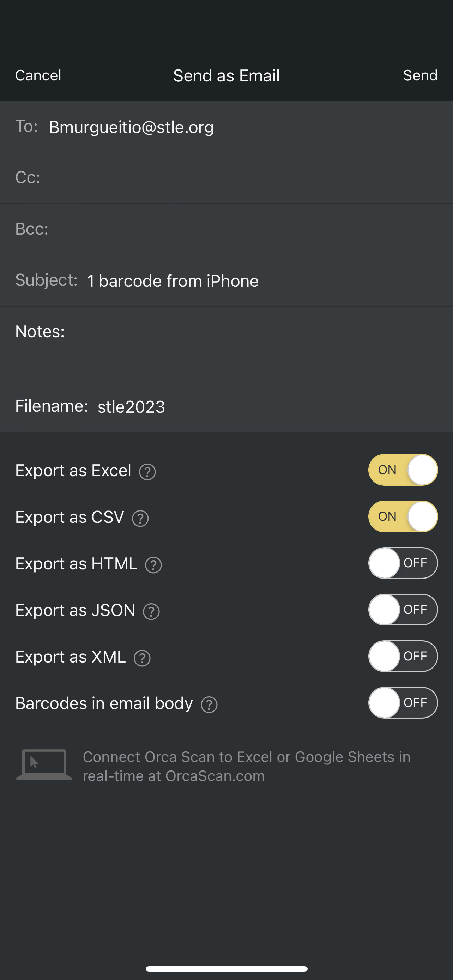
Task: Enable the Export as XML switch
Action: click(403, 656)
